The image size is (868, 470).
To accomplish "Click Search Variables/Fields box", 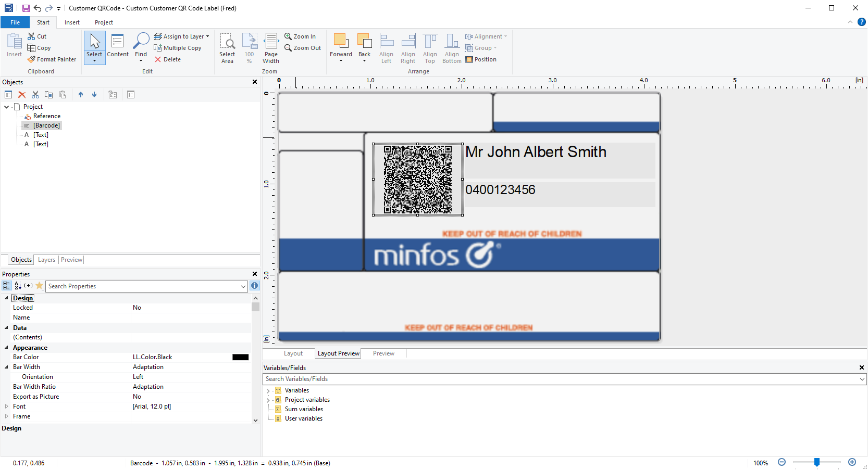I will click(564, 379).
